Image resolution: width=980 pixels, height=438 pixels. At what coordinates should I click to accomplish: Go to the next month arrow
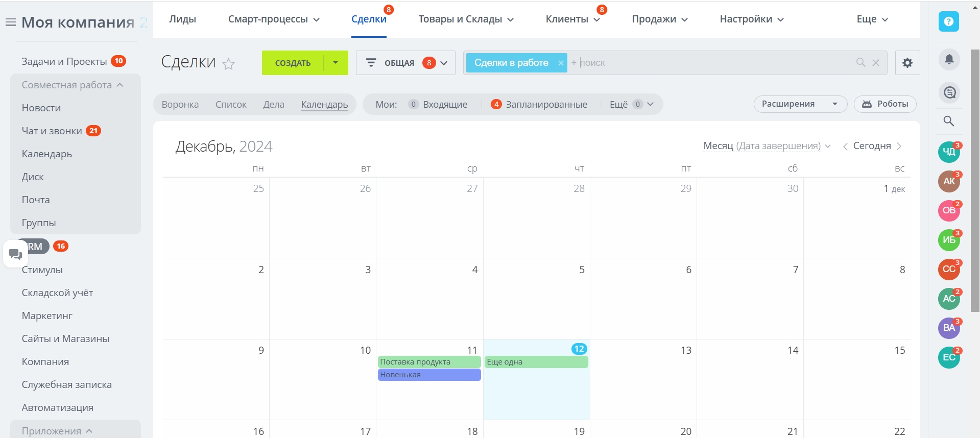tap(899, 147)
